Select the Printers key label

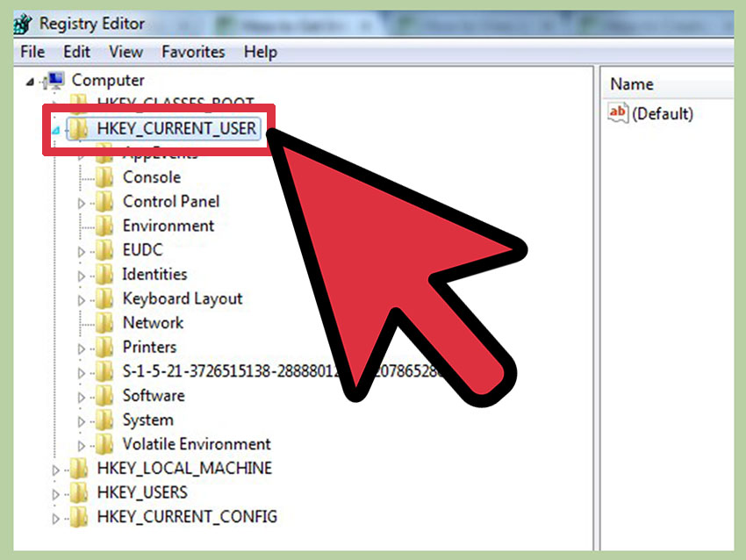149,347
